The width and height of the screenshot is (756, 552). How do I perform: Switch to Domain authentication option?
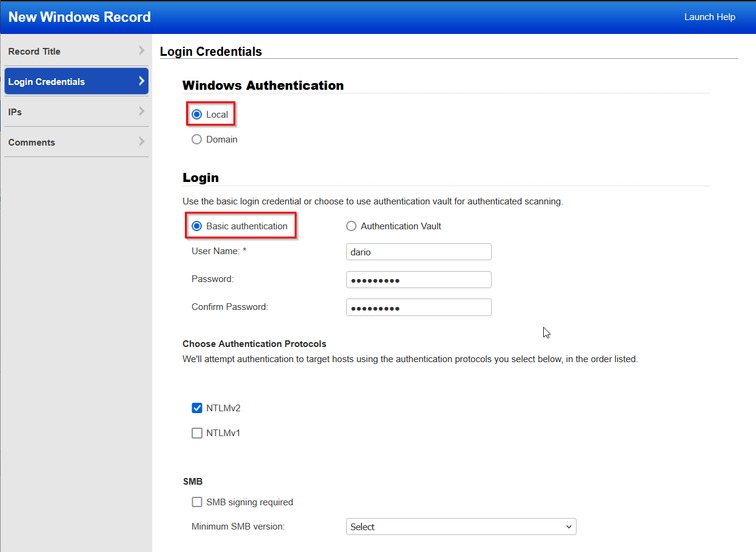coord(196,139)
